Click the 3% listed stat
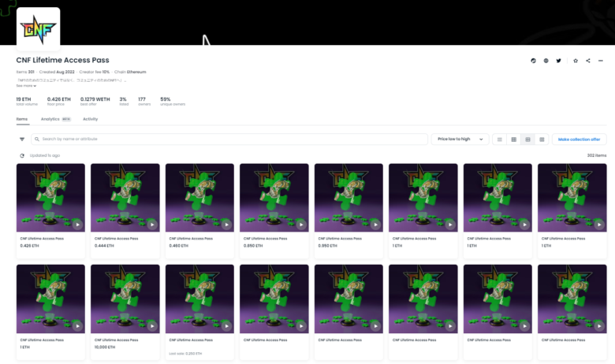The image size is (615, 364). pyautogui.click(x=124, y=101)
